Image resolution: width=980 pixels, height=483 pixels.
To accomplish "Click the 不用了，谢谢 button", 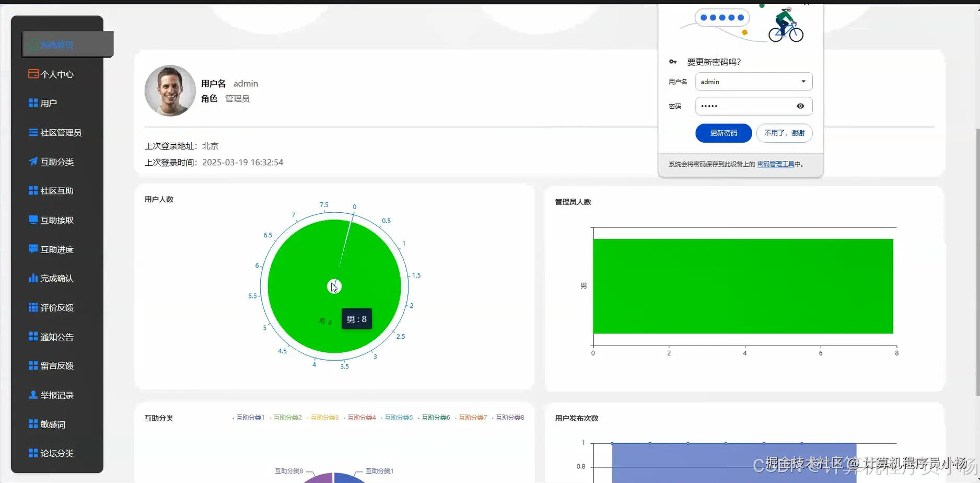I will click(784, 133).
